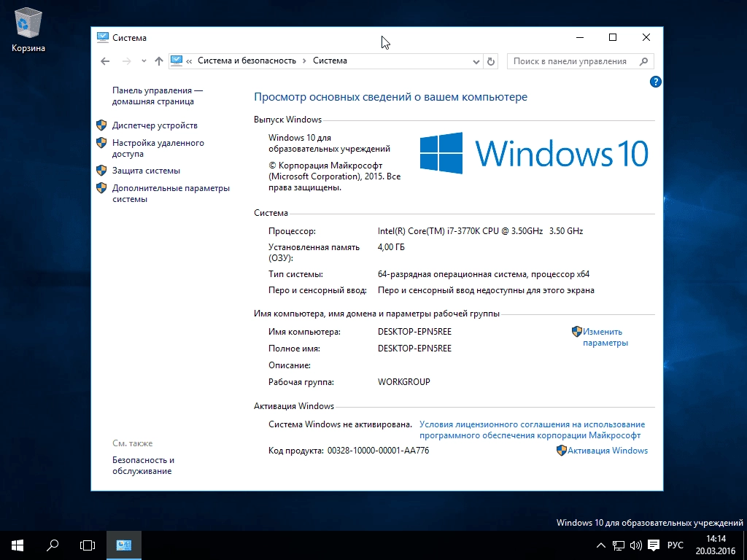Click the Control Panel taskbar button

point(124,545)
